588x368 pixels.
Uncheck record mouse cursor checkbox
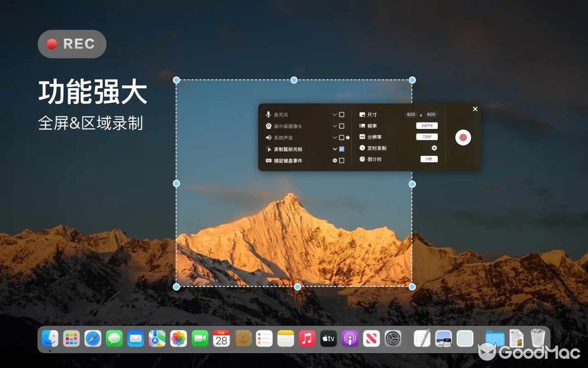(x=341, y=149)
